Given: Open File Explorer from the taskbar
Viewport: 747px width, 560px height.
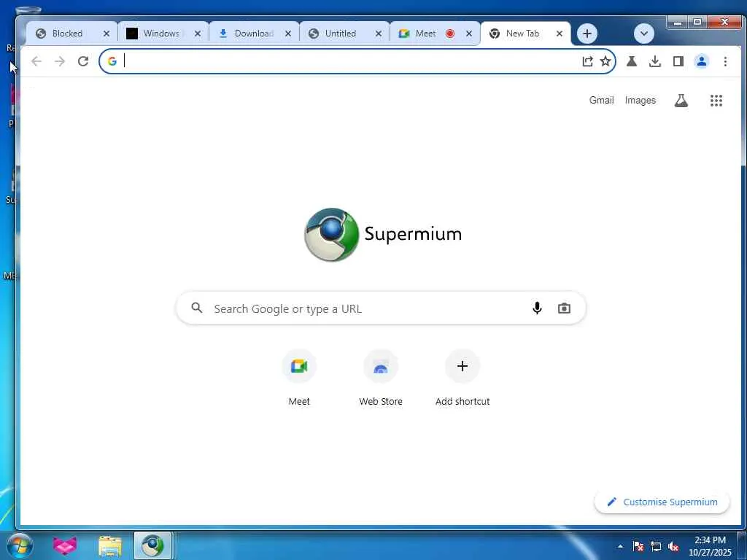Looking at the screenshot, I should tap(110, 545).
